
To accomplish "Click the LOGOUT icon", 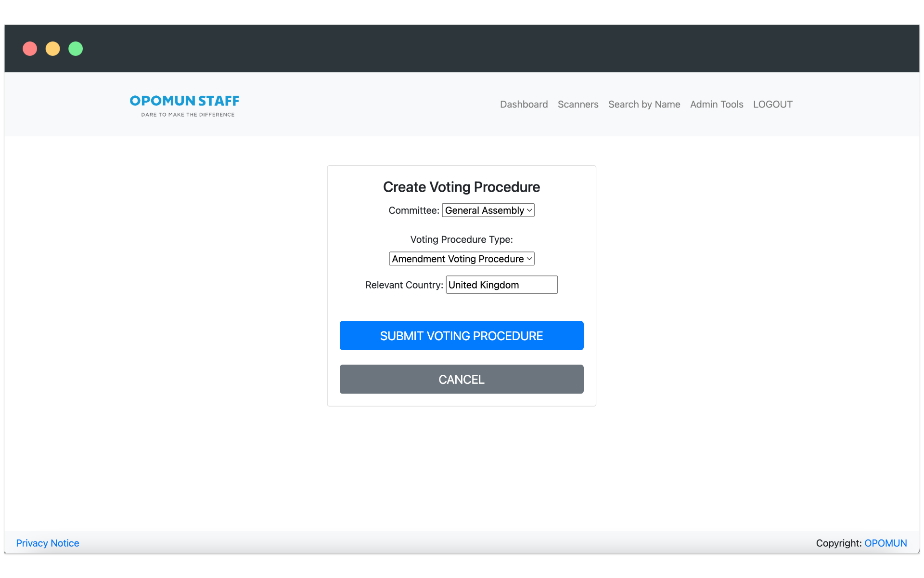I will click(772, 103).
